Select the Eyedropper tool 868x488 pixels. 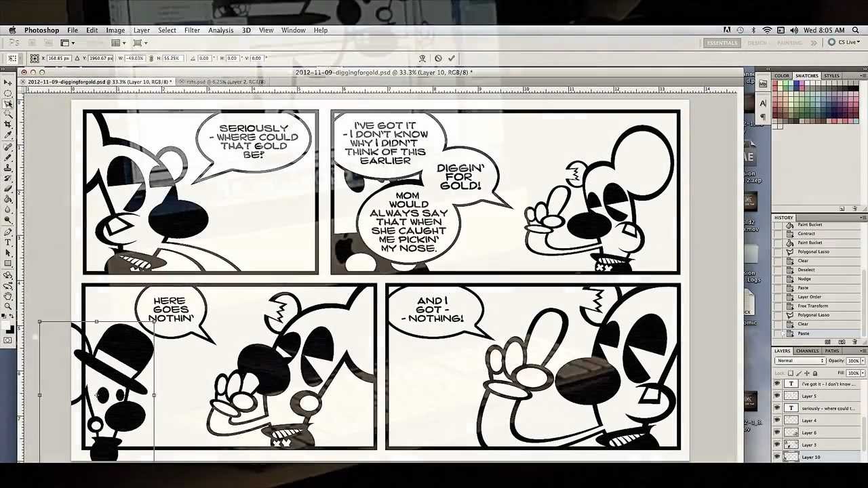(7, 135)
